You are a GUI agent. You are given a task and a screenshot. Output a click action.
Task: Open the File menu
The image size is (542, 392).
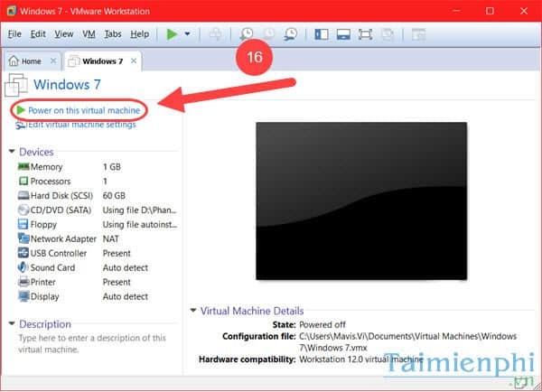tap(14, 34)
